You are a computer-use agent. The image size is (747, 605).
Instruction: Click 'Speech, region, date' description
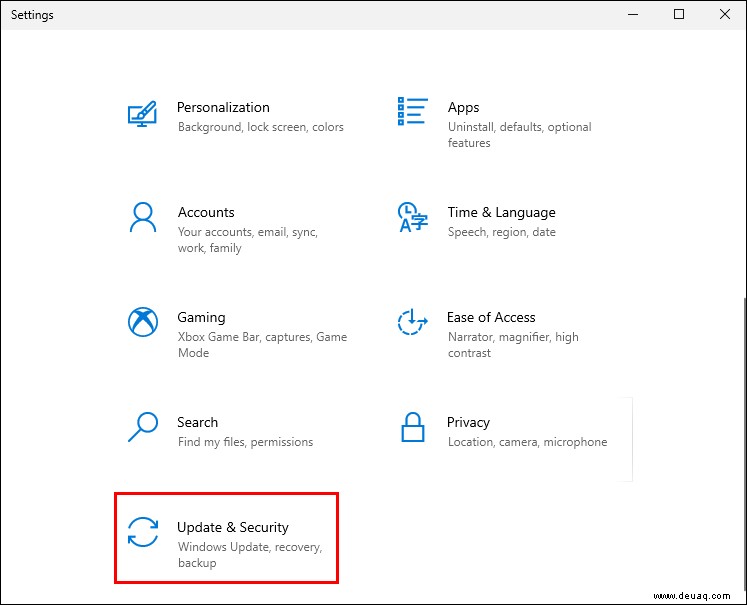tap(501, 232)
